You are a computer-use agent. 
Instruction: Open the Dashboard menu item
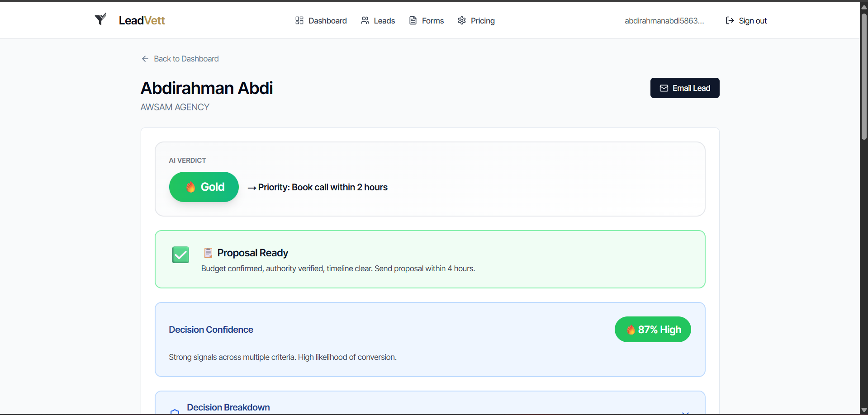[327, 20]
